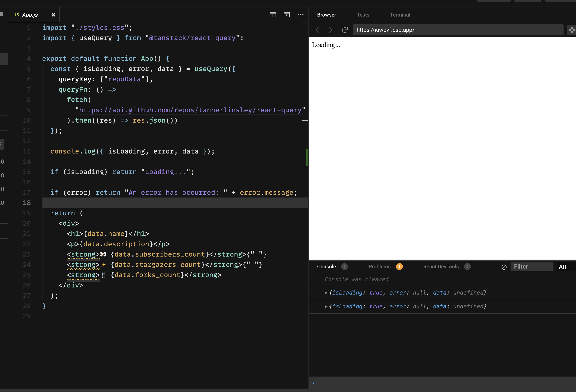This screenshot has width=576, height=392.
Task: Click the console Filter input field
Action: [x=531, y=267]
